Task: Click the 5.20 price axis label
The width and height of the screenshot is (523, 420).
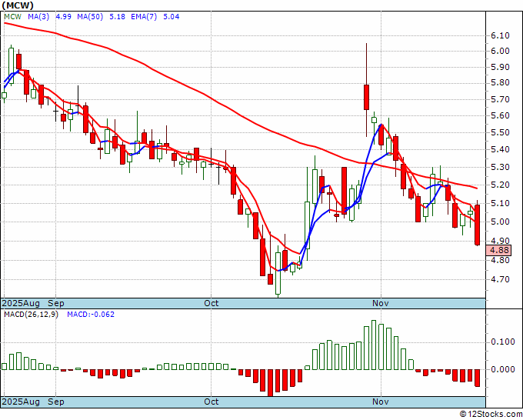Action: (500, 185)
